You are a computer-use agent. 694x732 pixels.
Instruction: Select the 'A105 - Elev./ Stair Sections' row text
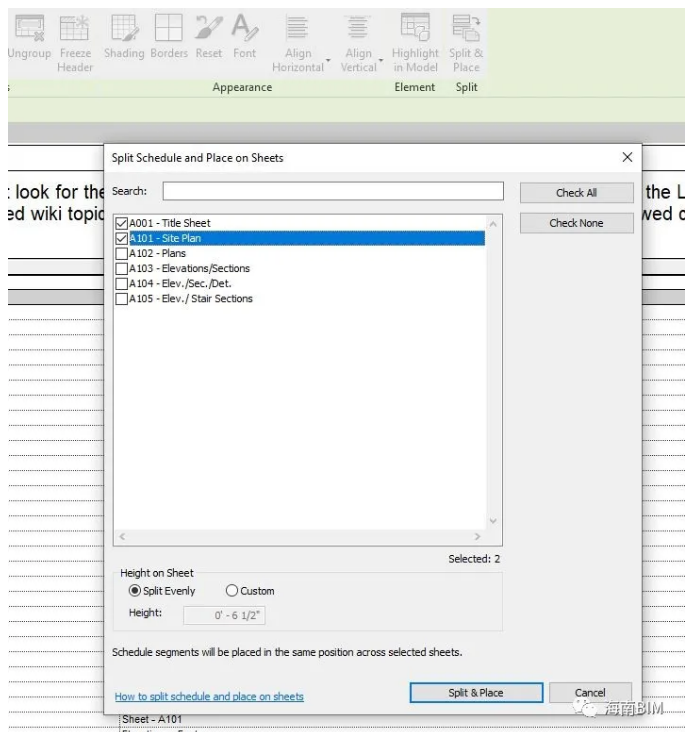(191, 299)
